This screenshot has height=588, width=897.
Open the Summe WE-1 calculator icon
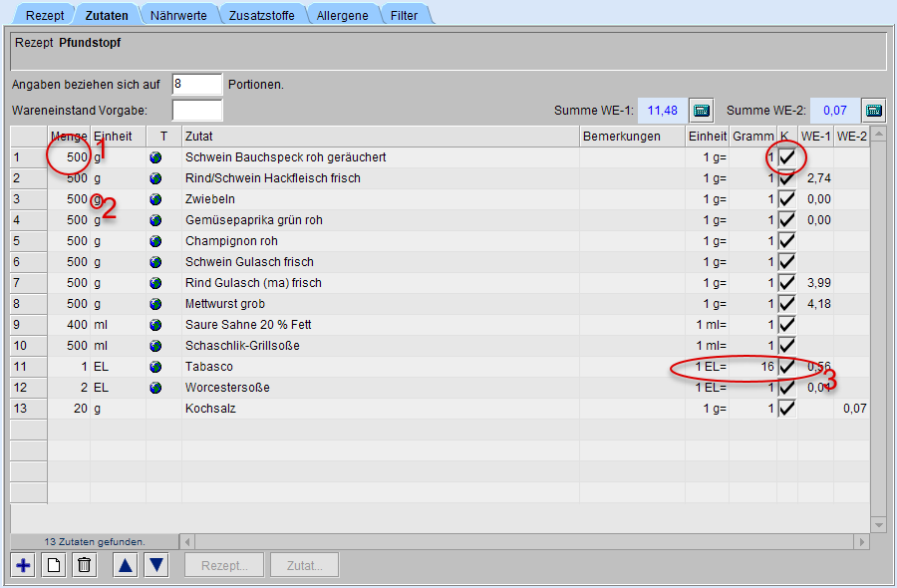702,111
